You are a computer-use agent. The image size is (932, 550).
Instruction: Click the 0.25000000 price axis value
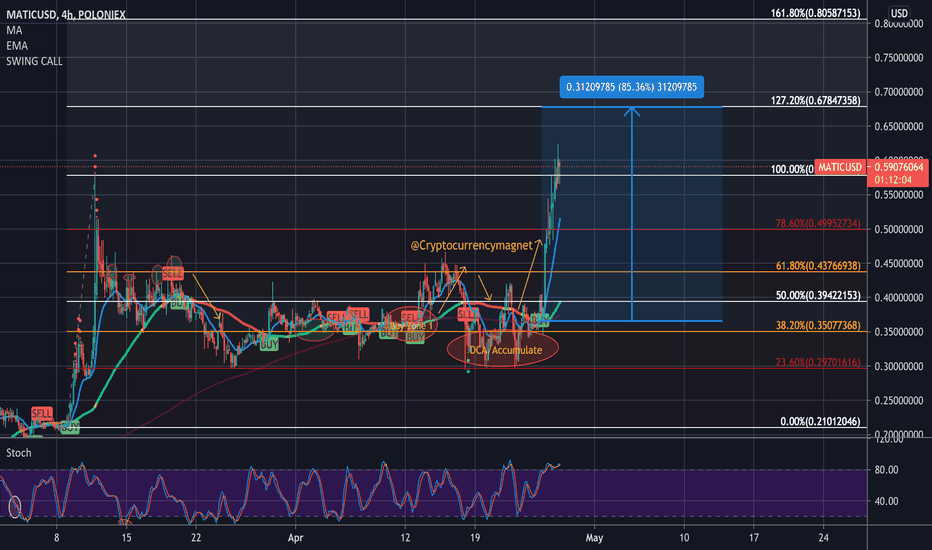pyautogui.click(x=899, y=401)
